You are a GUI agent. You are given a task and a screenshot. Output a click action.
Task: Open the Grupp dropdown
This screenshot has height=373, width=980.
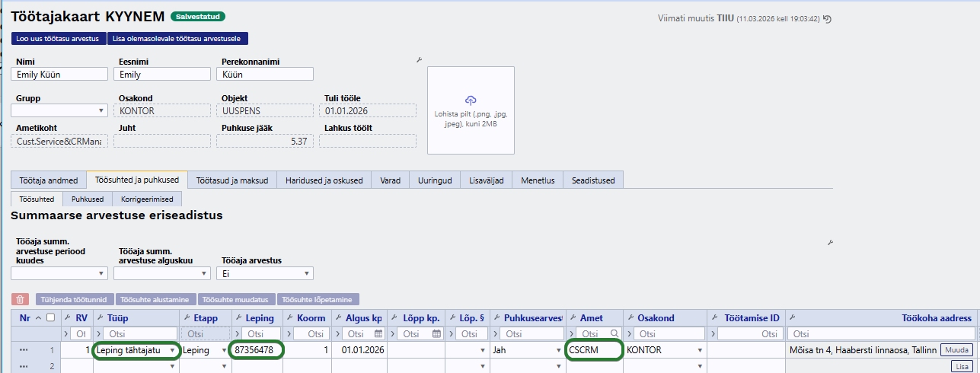tap(59, 110)
